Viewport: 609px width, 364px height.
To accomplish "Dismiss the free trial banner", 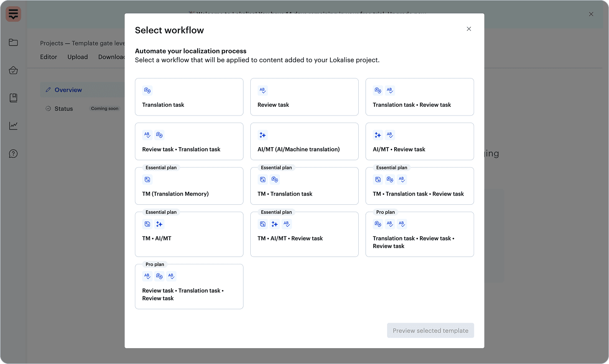I will click(591, 14).
